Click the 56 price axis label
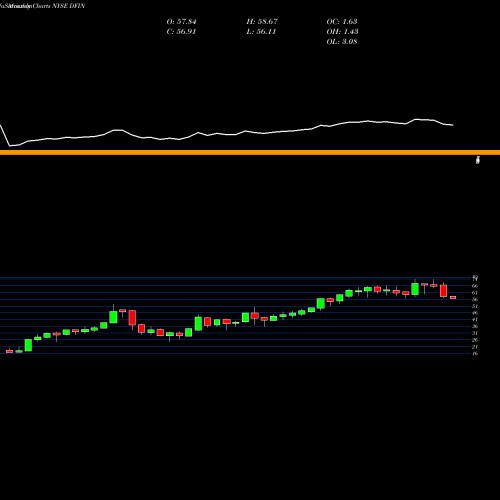 pyautogui.click(x=475, y=299)
